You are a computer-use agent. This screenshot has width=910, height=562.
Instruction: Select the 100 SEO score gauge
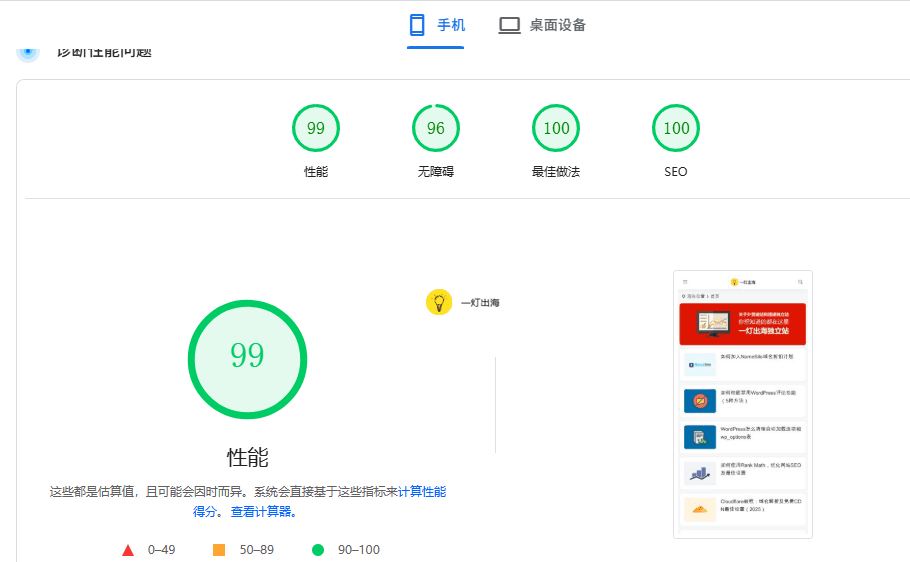click(676, 128)
